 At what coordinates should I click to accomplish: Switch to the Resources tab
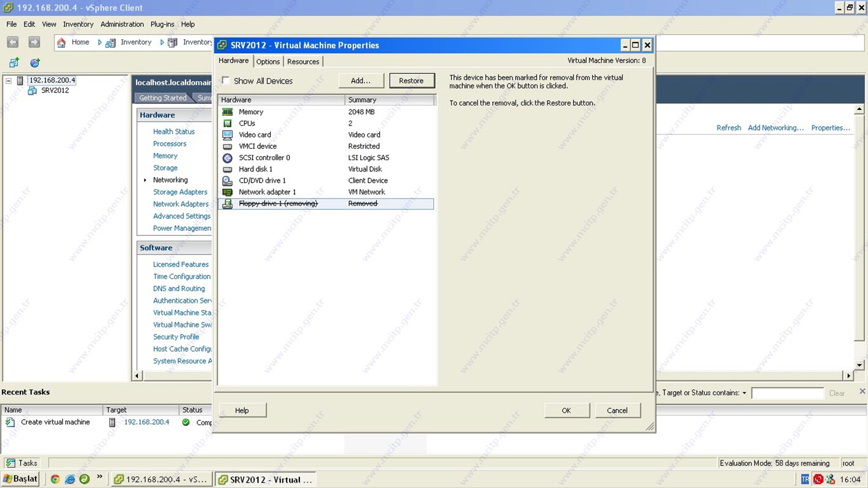coord(303,62)
